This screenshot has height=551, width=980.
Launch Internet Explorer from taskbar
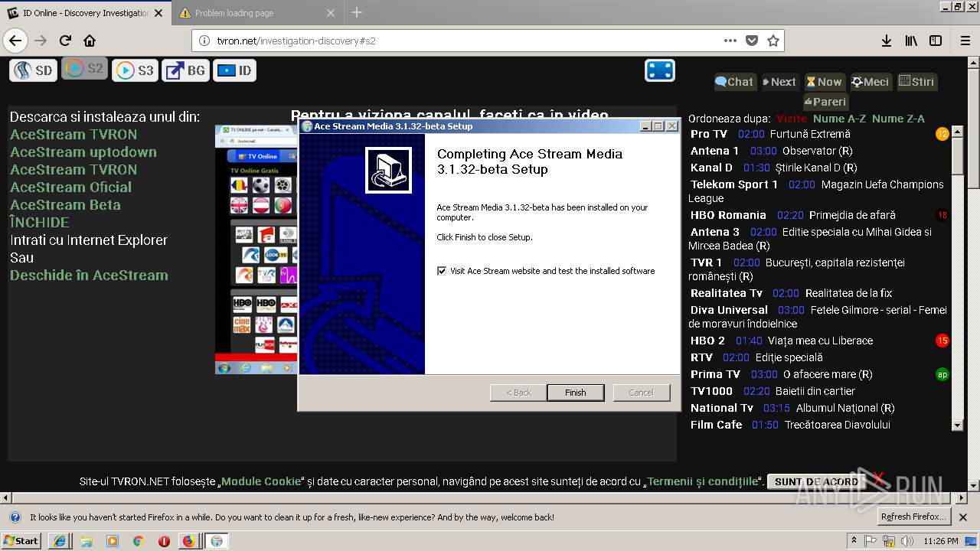60,540
